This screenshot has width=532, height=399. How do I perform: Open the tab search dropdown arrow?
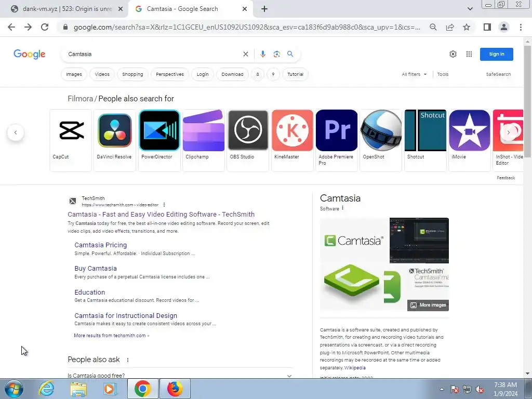(470, 9)
